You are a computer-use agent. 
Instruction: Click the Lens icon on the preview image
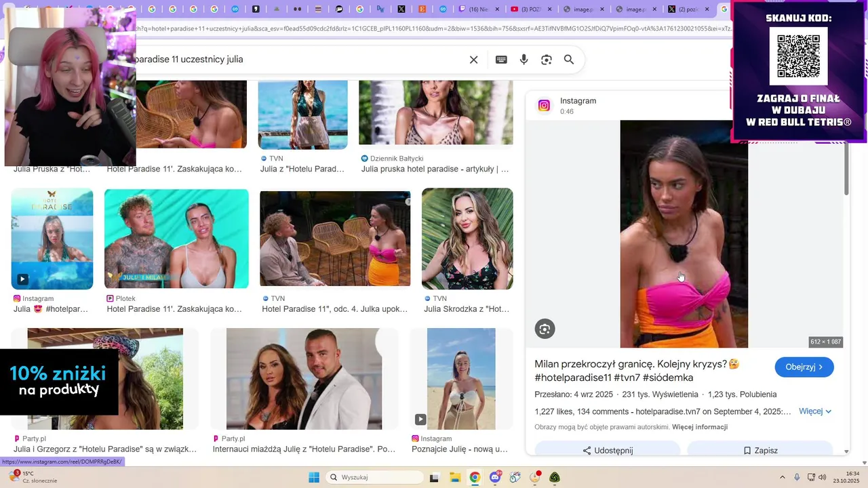(x=544, y=329)
